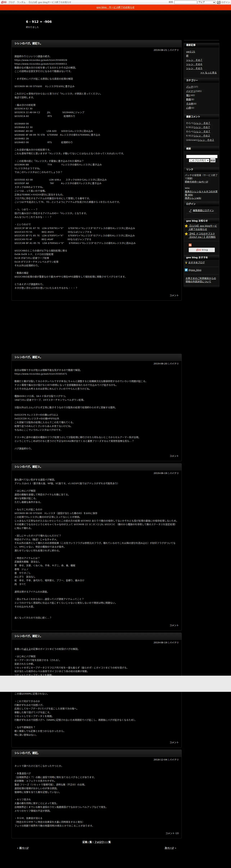The width and height of the screenshot is (231, 868).
Task: Click the goo logo in top bar
Action: click(4, 2)
